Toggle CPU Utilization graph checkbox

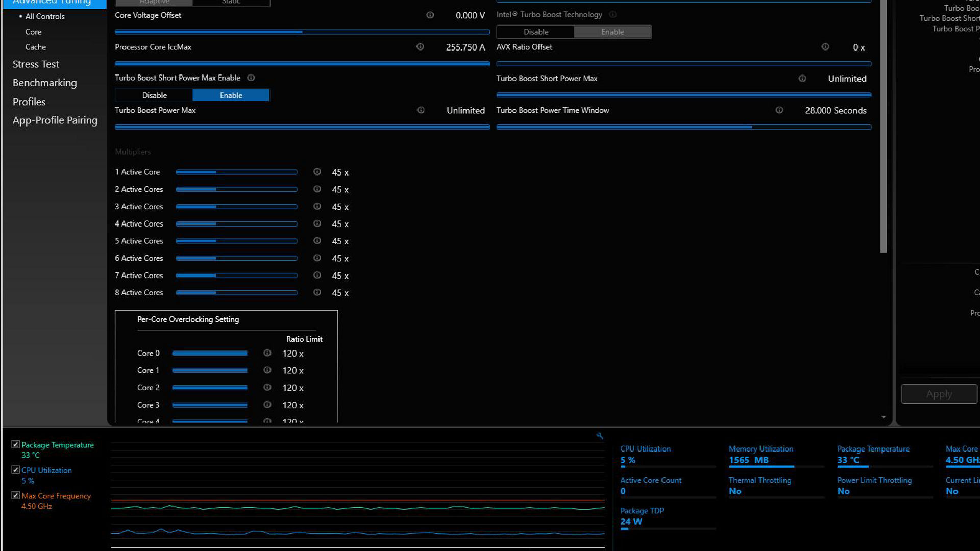point(16,470)
